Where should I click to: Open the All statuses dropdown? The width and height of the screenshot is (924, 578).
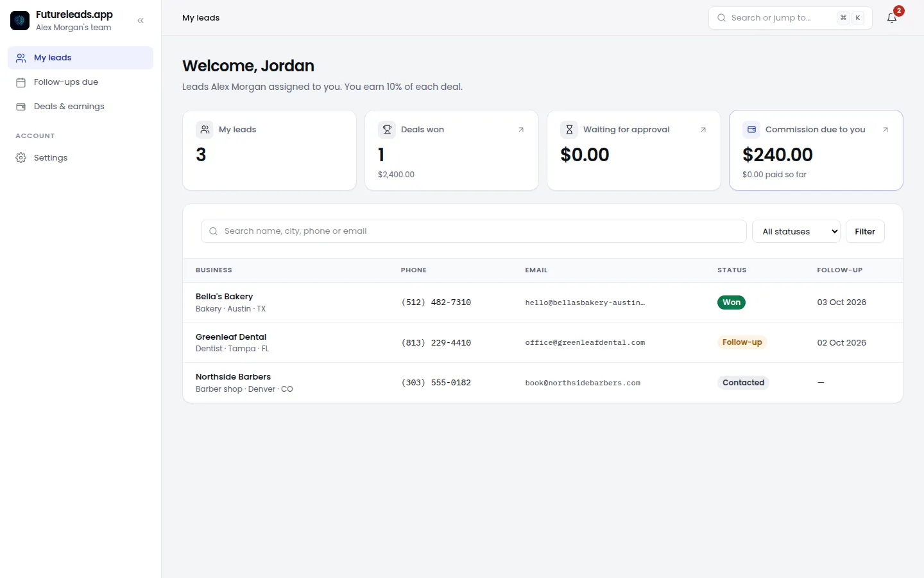pos(796,231)
